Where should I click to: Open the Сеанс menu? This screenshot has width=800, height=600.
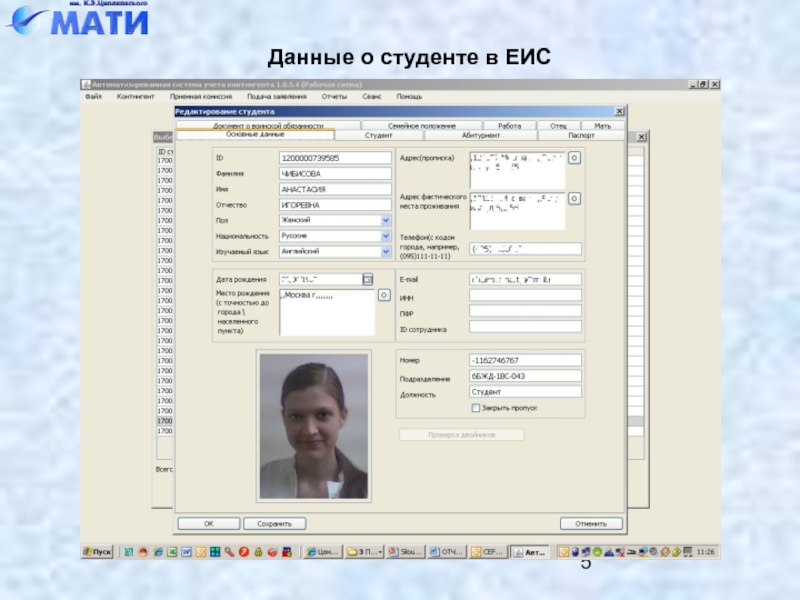tap(371, 96)
